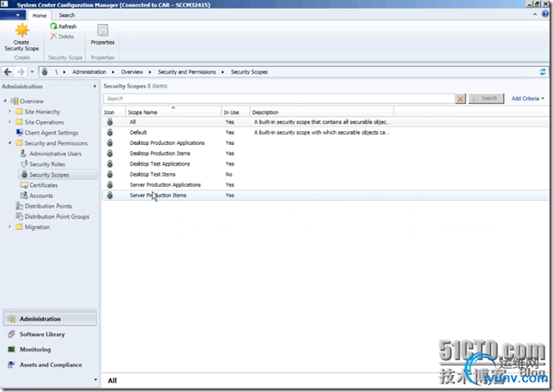Select the All scope row
Viewport: 553px width, 392px height.
[x=325, y=122]
